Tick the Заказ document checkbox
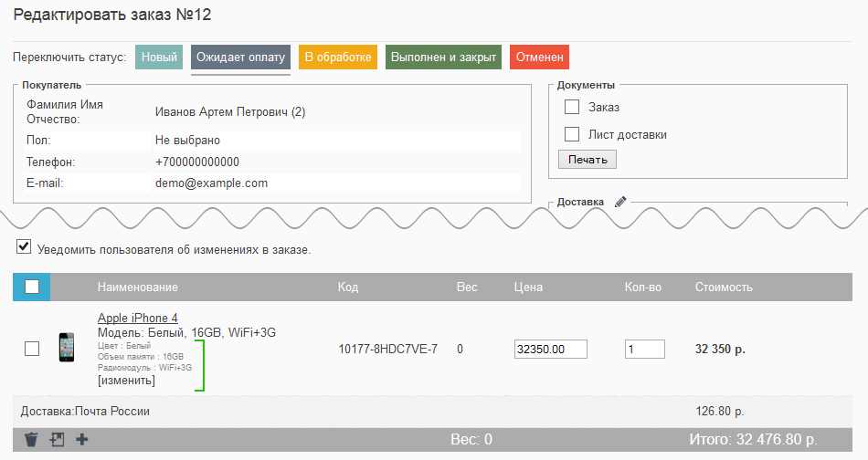868x460 pixels. (x=572, y=107)
